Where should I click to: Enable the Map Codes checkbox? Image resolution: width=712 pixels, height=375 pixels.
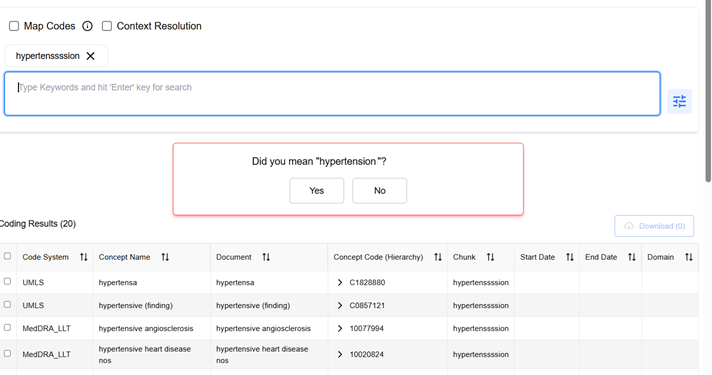pos(14,26)
